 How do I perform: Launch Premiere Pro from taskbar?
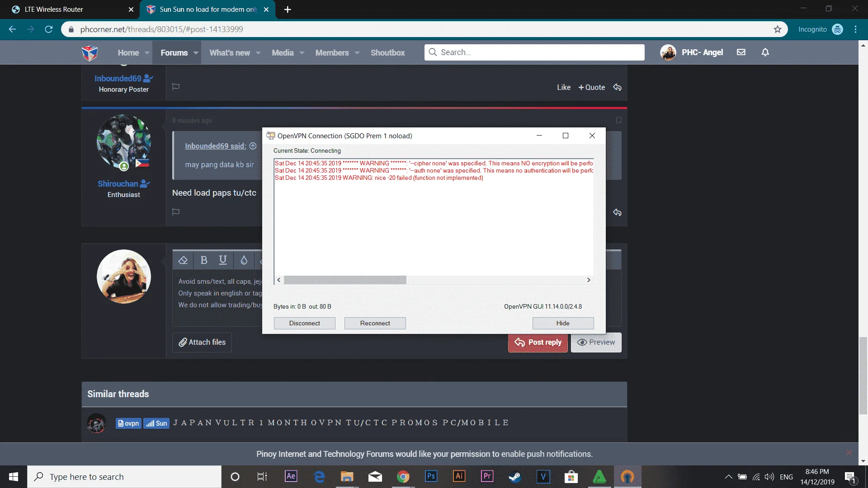click(x=487, y=477)
